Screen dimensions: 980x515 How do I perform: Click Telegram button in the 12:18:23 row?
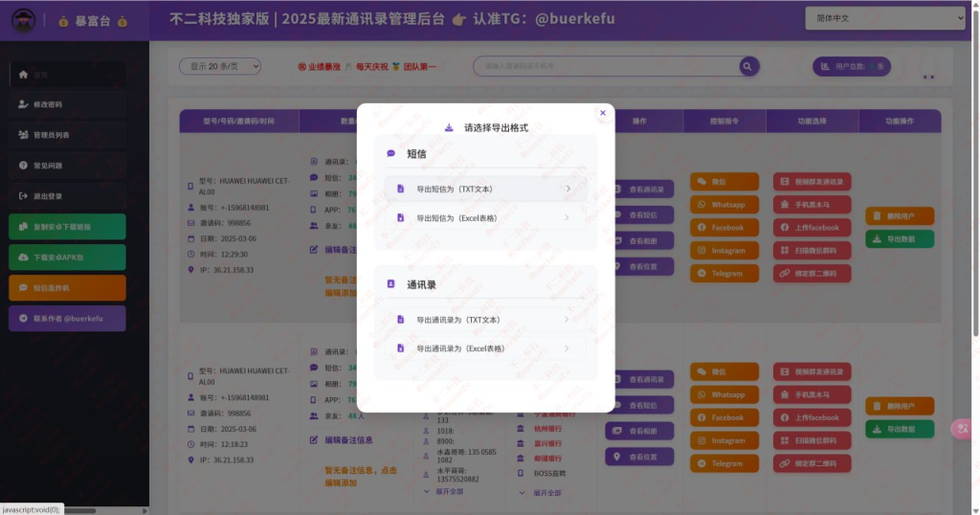724,463
